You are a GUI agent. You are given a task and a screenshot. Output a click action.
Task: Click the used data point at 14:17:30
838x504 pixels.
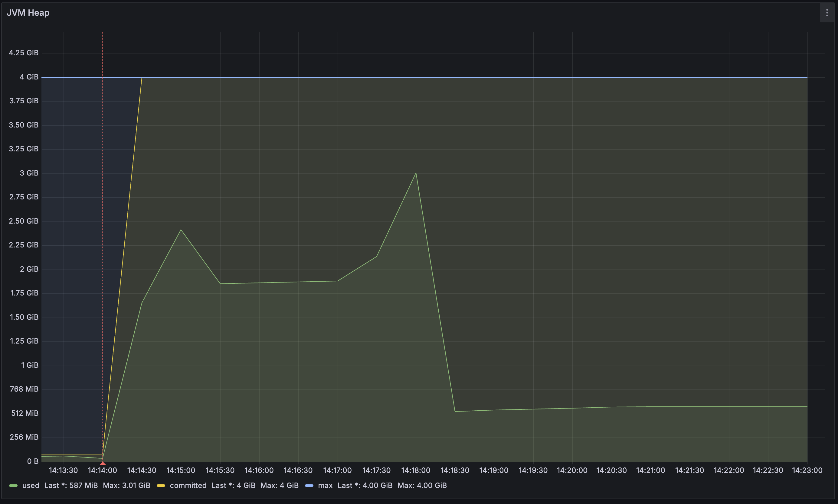pos(376,257)
